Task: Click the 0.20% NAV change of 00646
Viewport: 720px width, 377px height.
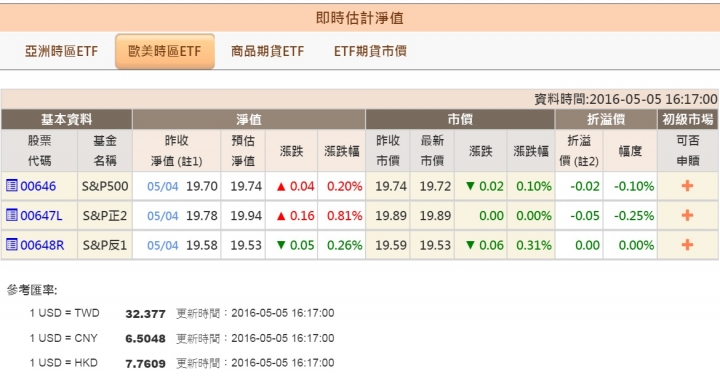Action: tap(344, 186)
